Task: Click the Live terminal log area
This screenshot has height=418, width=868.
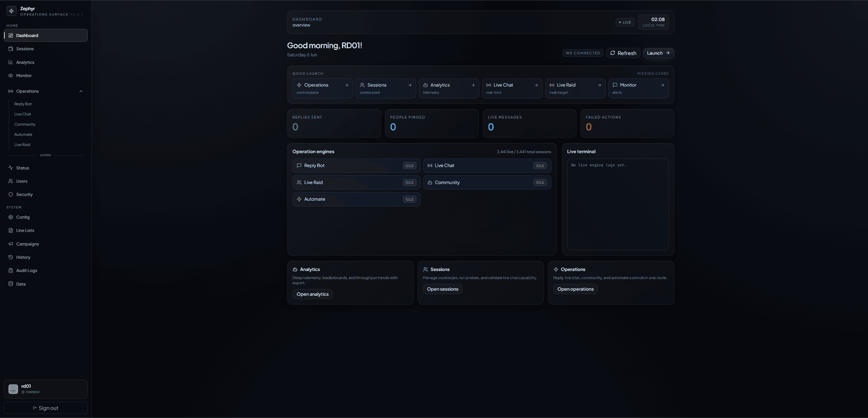Action: (x=618, y=204)
